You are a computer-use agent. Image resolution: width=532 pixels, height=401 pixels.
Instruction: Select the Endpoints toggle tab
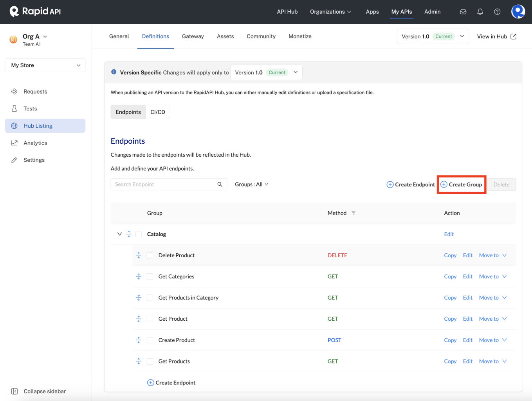(128, 112)
